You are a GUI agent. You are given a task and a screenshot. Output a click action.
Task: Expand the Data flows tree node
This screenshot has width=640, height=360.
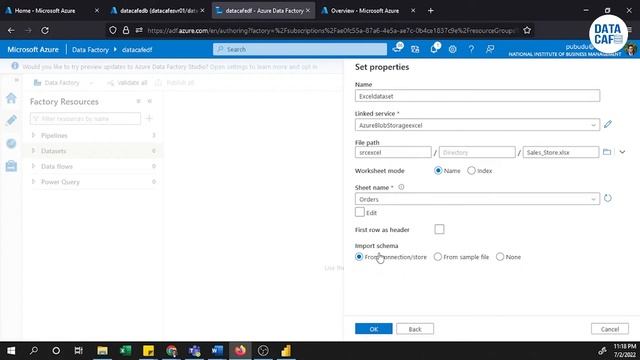[x=33, y=166]
